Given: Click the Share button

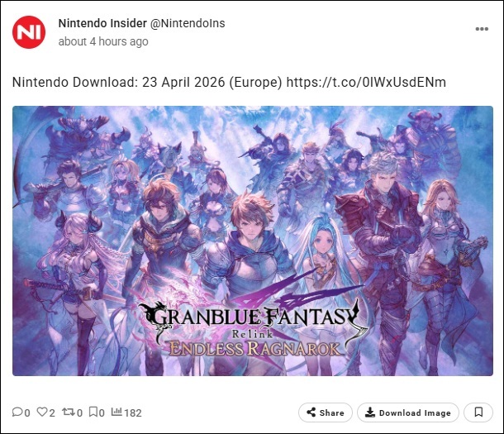Looking at the screenshot, I should pos(326,413).
